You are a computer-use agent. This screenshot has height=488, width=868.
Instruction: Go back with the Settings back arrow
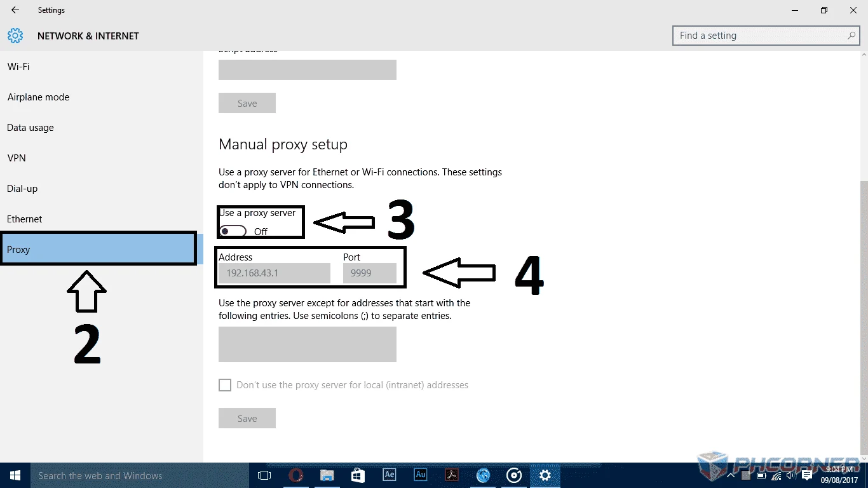[x=15, y=10]
